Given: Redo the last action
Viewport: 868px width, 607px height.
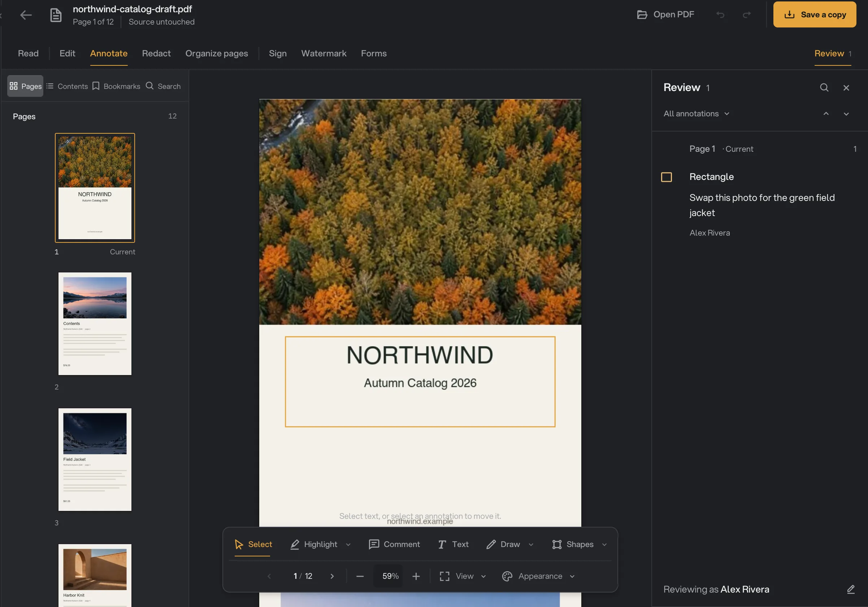Looking at the screenshot, I should click(x=747, y=15).
